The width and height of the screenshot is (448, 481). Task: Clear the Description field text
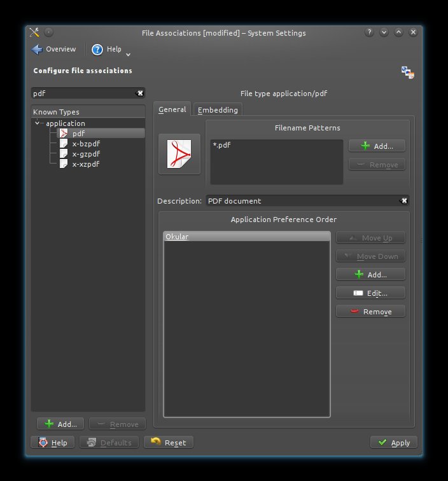(404, 200)
